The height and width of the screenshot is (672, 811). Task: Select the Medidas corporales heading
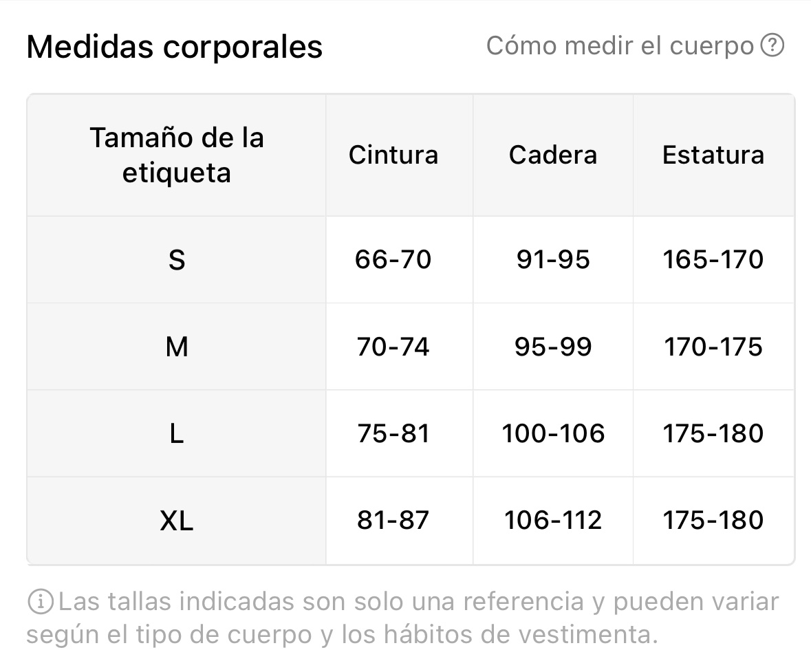[174, 47]
